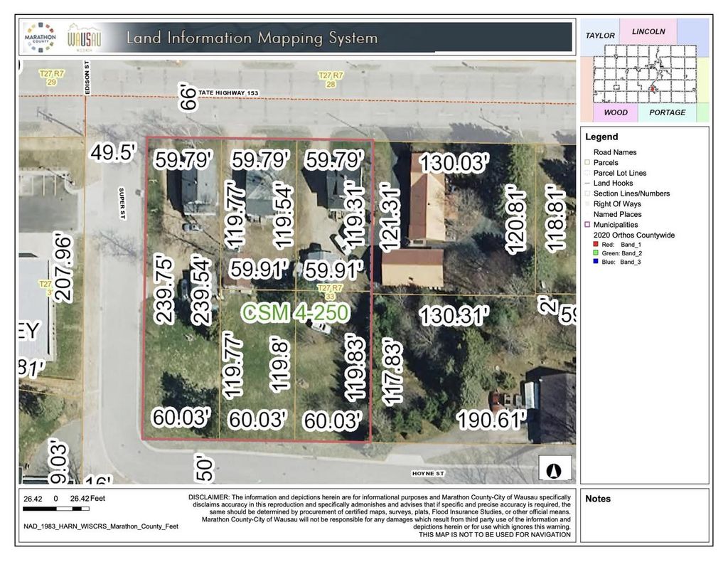This screenshot has width=728, height=562.
Task: Click the green Band_2 color swatch
Action: coord(596,252)
